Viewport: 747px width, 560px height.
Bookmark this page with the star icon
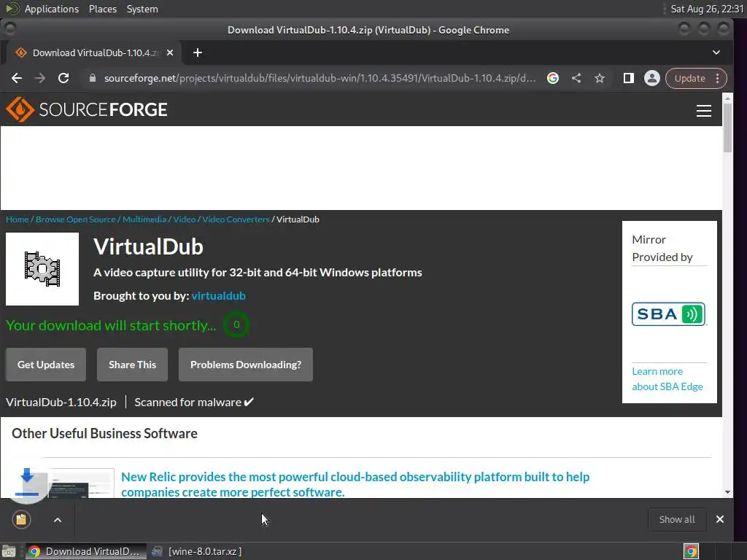[600, 79]
